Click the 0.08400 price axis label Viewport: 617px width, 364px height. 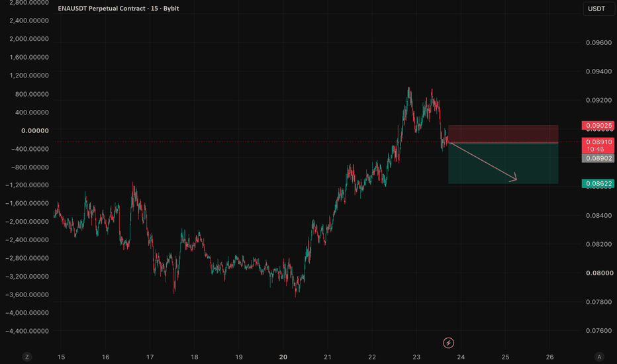coord(599,215)
